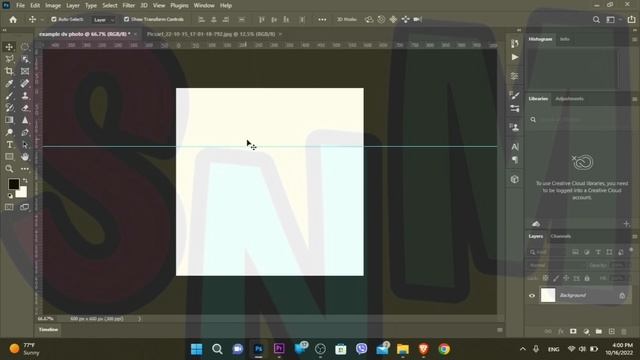
Task: Open Google Chrome from the taskbar
Action: tap(444, 349)
